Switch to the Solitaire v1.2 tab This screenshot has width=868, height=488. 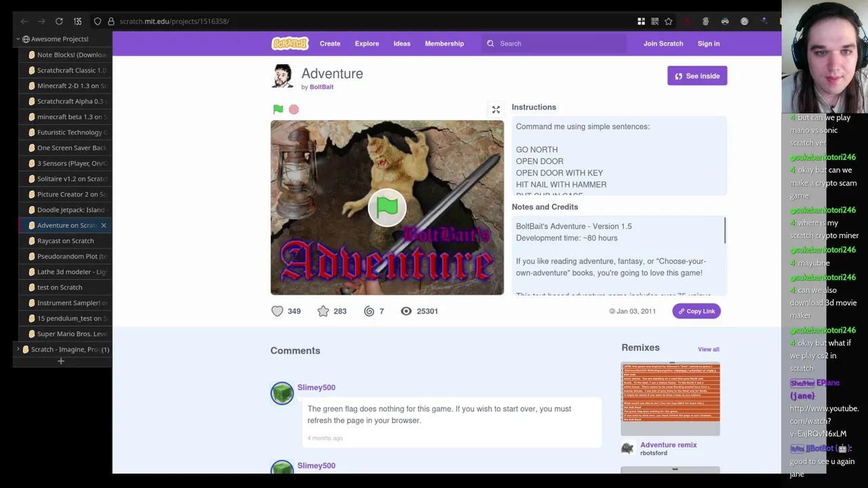click(66, 179)
